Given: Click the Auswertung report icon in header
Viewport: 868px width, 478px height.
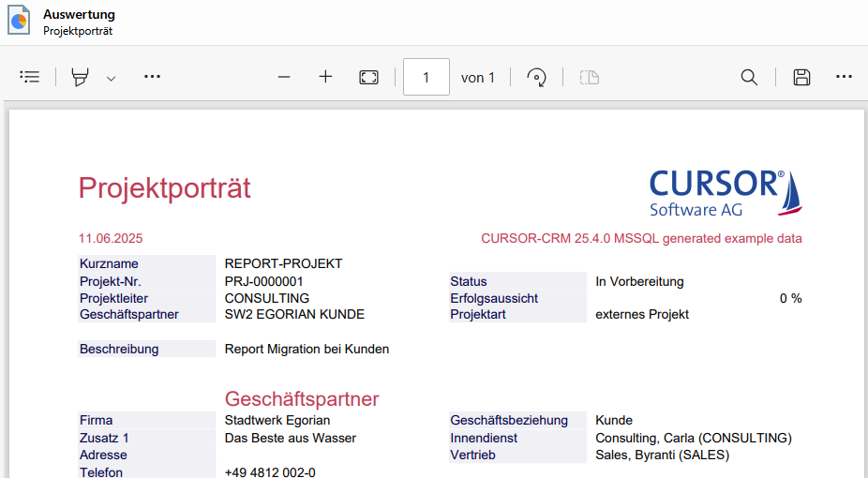Looking at the screenshot, I should (x=20, y=22).
